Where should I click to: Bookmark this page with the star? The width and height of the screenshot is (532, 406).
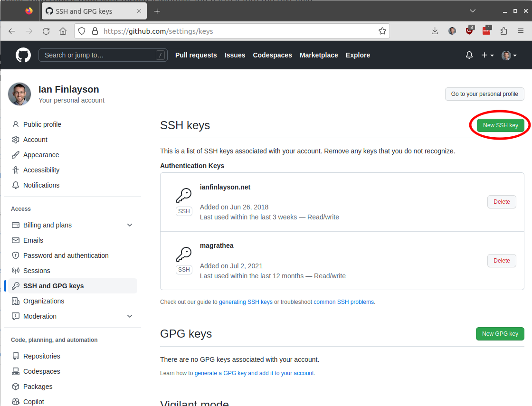point(382,31)
